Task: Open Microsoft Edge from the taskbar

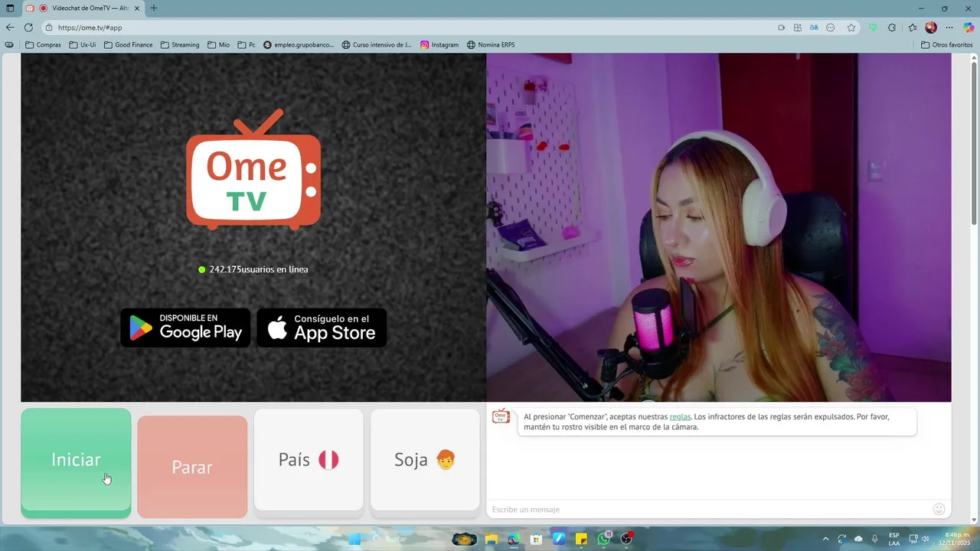Action: [x=514, y=539]
